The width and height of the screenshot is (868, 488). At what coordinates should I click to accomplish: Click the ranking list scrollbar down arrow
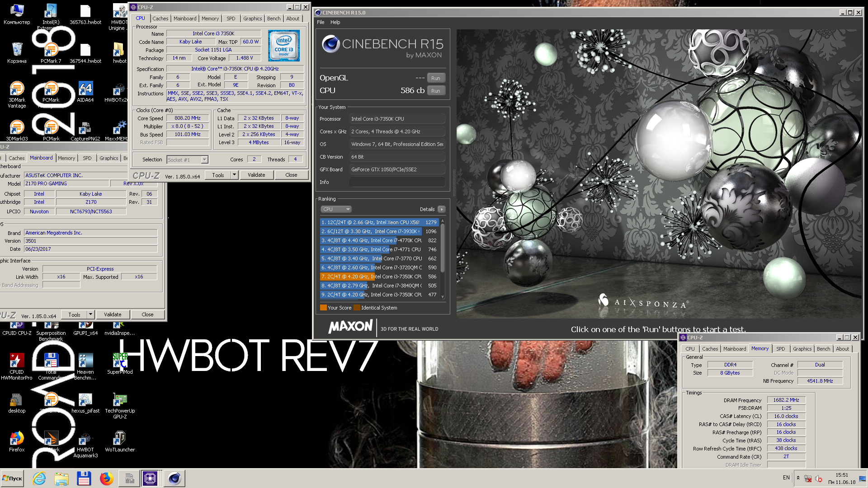pos(443,297)
